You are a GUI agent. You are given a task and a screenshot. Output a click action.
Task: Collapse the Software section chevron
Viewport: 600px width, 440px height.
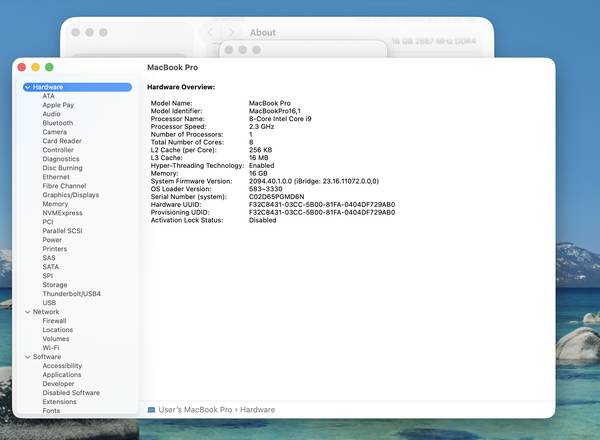coord(27,357)
